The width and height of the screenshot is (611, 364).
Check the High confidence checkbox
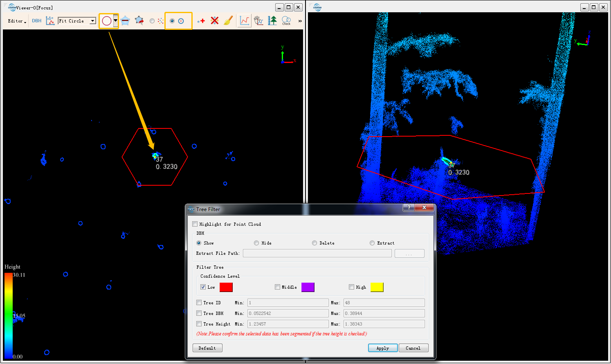point(352,287)
